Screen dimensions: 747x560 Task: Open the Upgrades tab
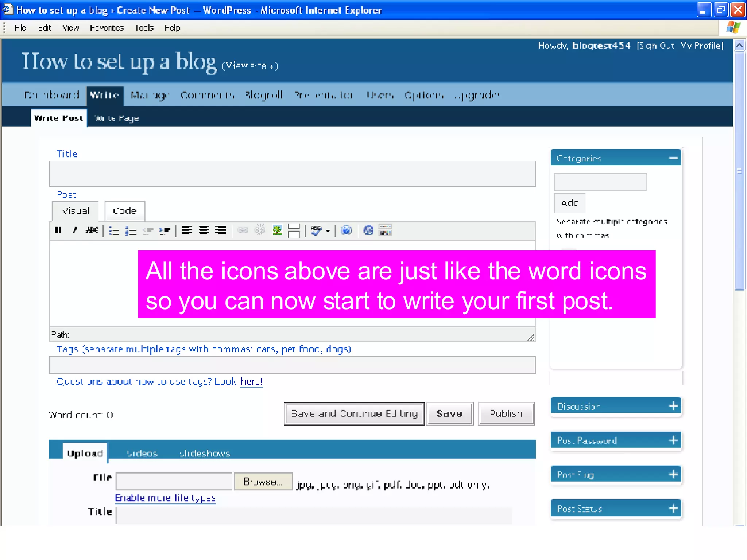coord(477,96)
